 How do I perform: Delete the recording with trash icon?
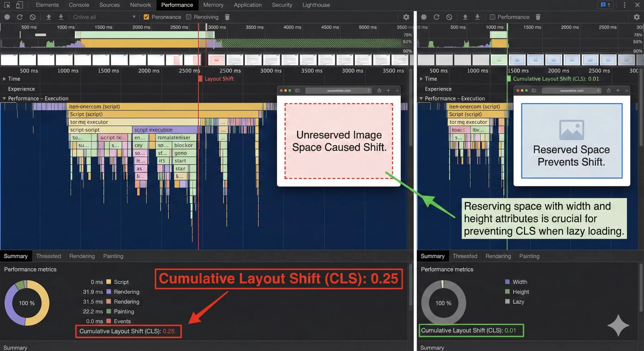[x=227, y=17]
